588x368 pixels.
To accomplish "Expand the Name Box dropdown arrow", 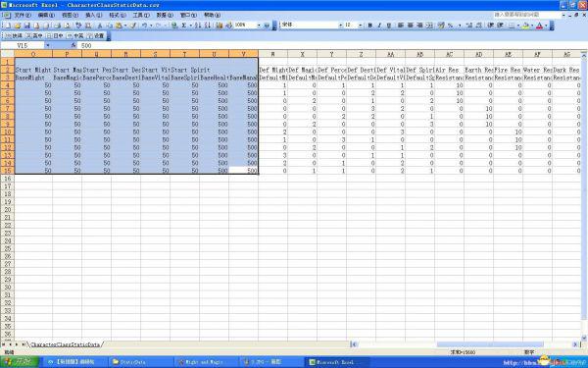I will (48, 45).
